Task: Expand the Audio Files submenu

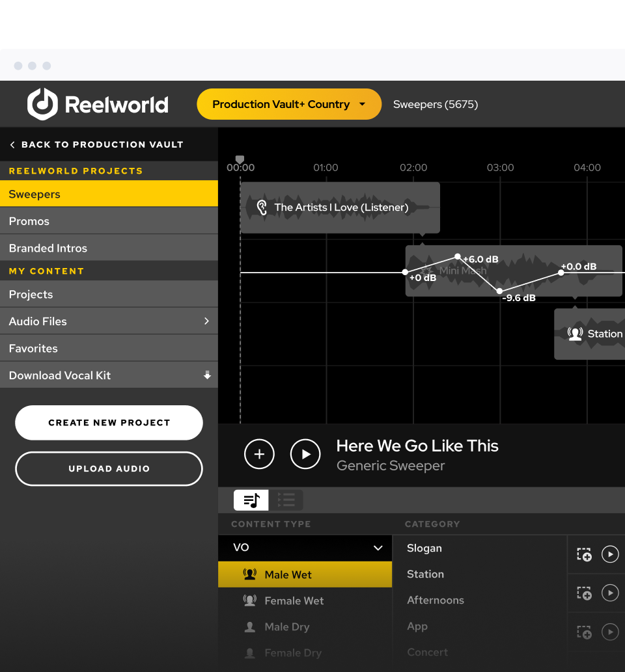Action: pos(206,321)
